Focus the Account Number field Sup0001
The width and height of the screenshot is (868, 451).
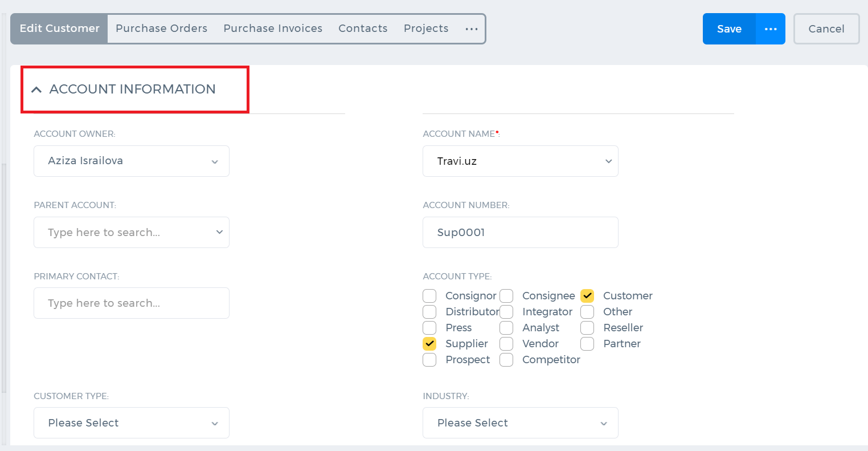[x=521, y=232]
